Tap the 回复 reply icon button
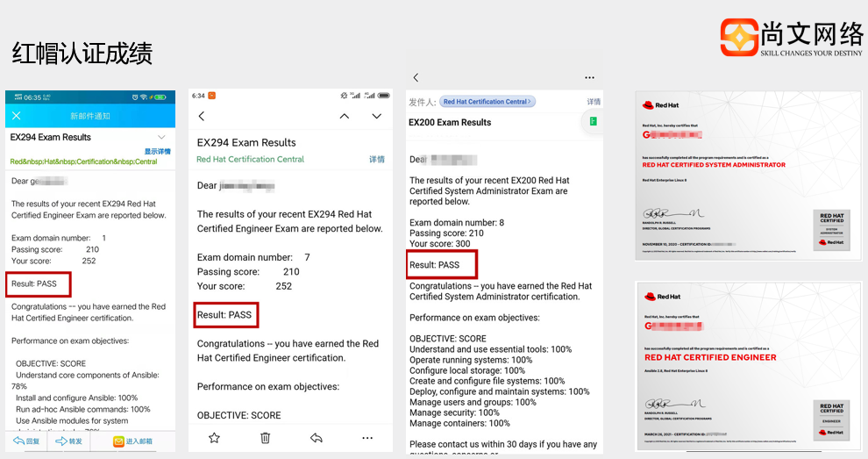868x459 pixels. (26, 441)
